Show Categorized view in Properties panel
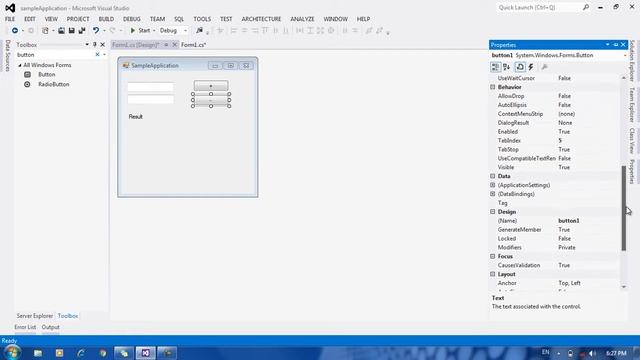 pyautogui.click(x=495, y=67)
